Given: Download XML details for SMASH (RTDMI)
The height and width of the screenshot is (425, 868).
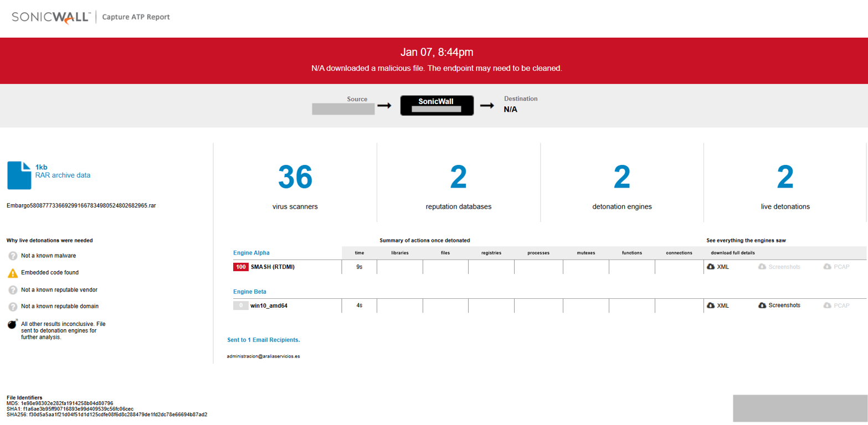Looking at the screenshot, I should [x=718, y=267].
